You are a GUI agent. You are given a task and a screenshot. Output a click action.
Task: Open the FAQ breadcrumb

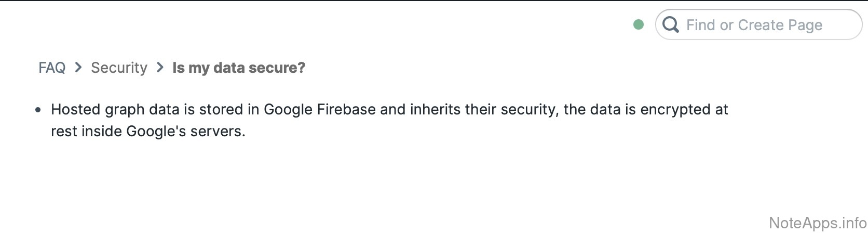(52, 68)
